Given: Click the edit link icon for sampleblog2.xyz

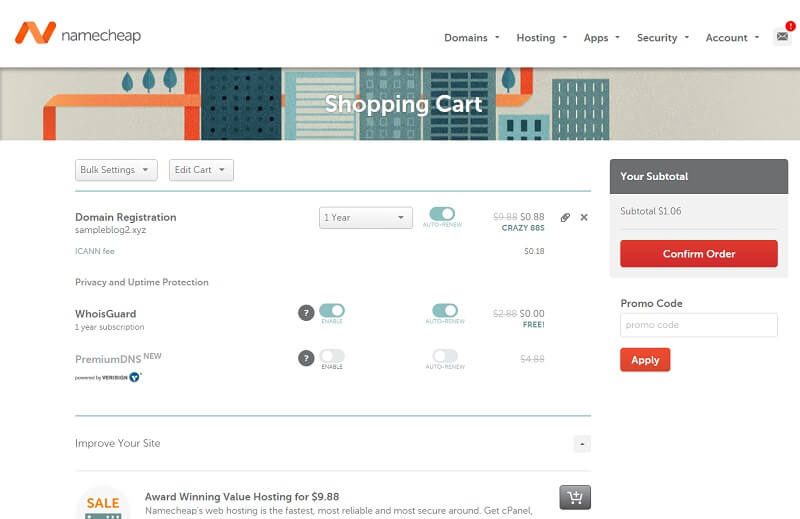Looking at the screenshot, I should coord(565,218).
